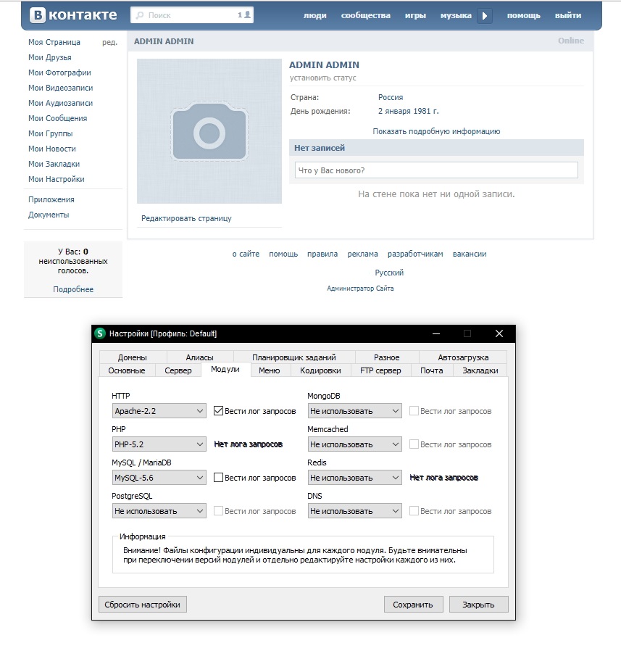The height and width of the screenshot is (672, 621).
Task: Open the PostgreSQL module dropdown
Action: 159,511
